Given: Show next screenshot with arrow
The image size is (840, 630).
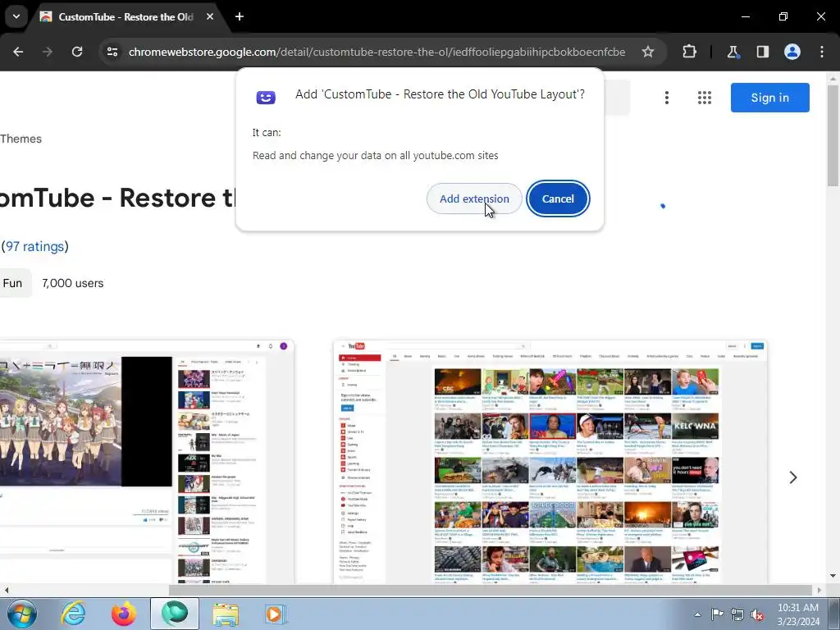Looking at the screenshot, I should click(793, 477).
